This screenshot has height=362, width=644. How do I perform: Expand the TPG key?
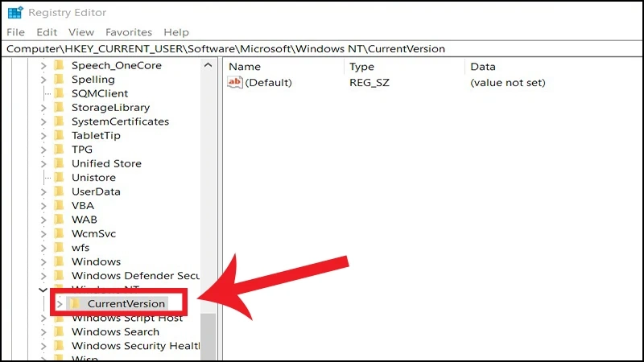43,150
